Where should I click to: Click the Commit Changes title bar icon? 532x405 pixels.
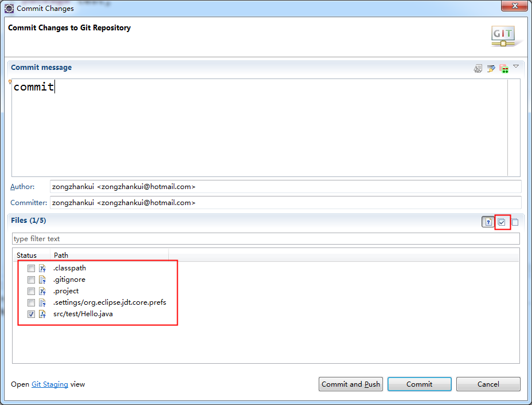tap(9, 8)
